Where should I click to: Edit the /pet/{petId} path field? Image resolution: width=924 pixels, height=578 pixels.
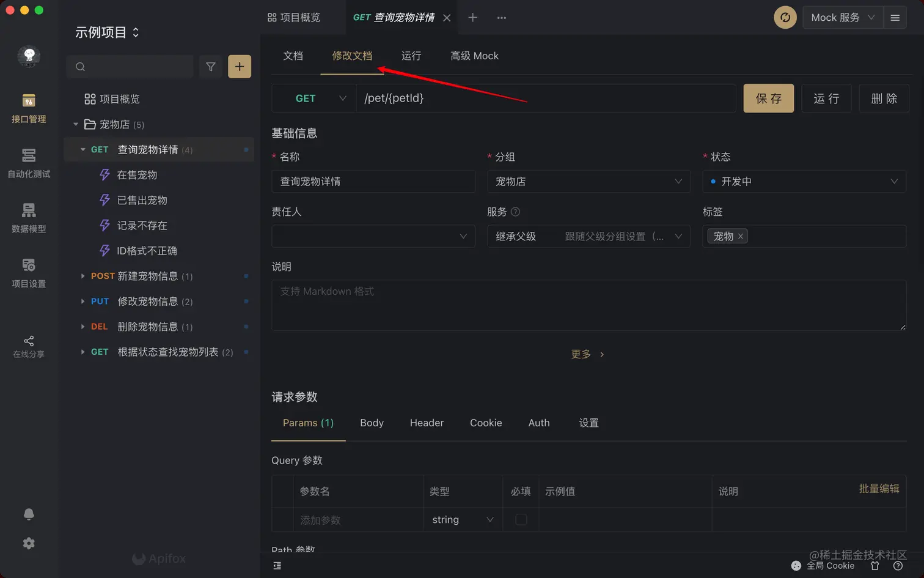click(546, 98)
